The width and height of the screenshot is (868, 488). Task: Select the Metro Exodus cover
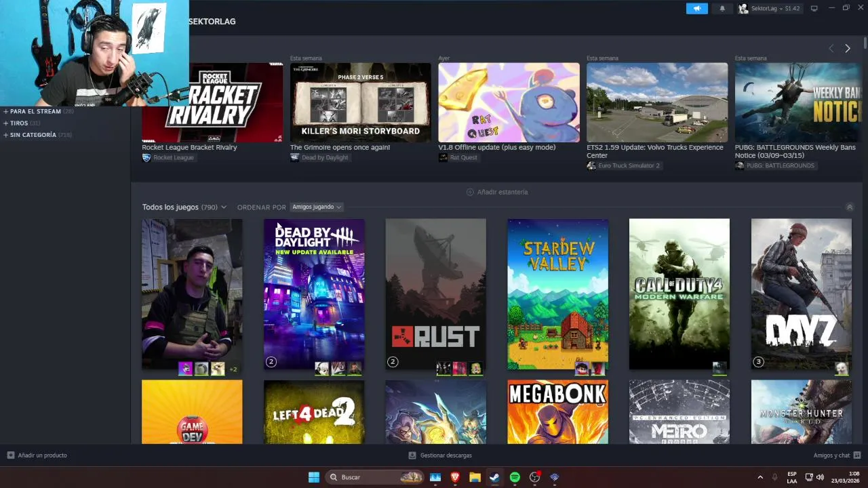pyautogui.click(x=679, y=412)
